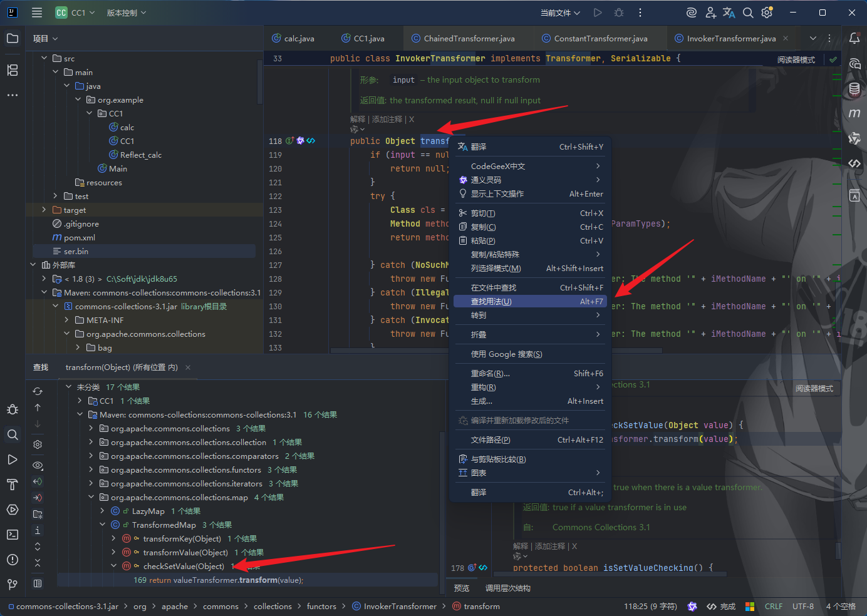The height and width of the screenshot is (616, 867).
Task: Click the project tree vertical scrollbar
Action: coord(260,81)
